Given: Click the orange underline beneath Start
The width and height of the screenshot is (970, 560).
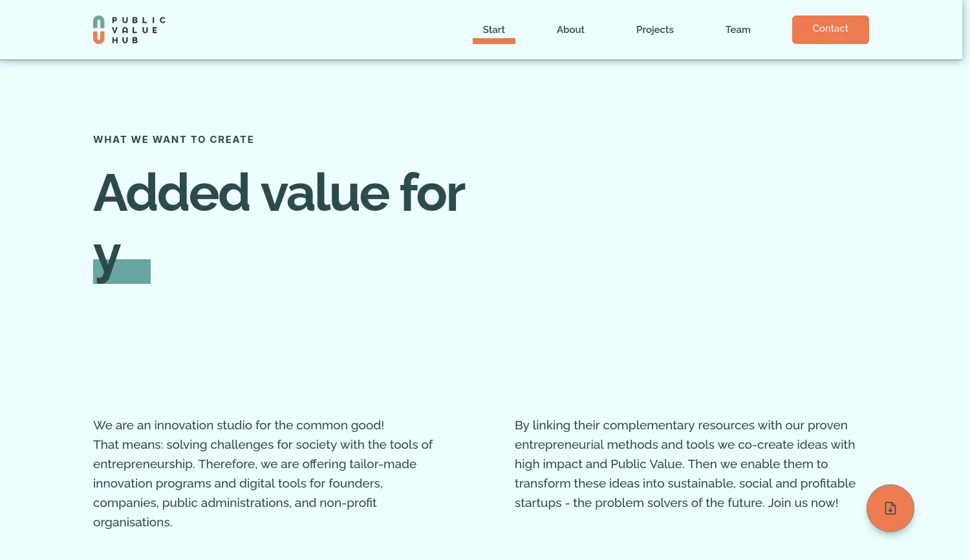Looking at the screenshot, I should click(x=493, y=41).
